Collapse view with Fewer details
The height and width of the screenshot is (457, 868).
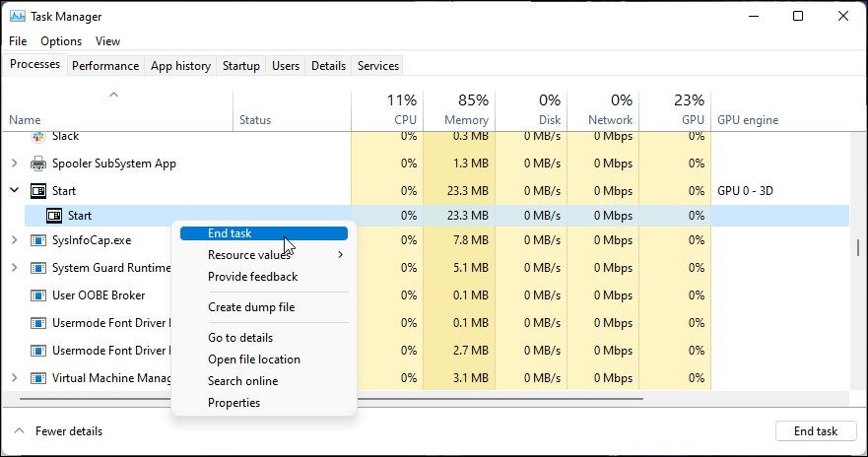tap(57, 431)
